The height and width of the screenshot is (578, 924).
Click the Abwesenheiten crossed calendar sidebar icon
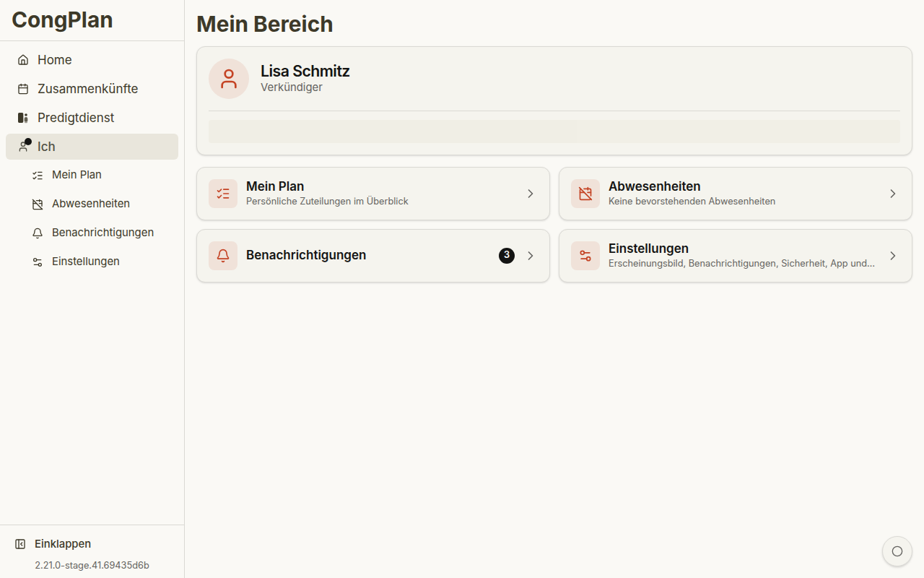38,204
